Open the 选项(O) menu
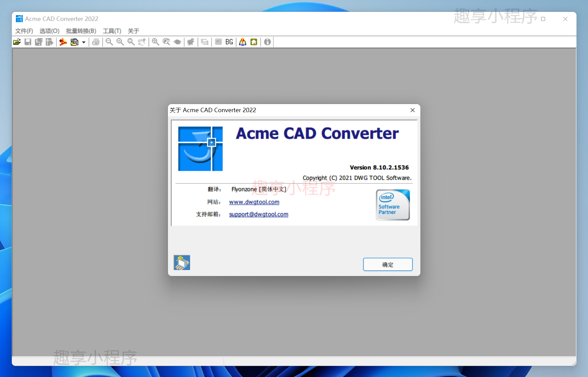588x377 pixels. (x=49, y=31)
